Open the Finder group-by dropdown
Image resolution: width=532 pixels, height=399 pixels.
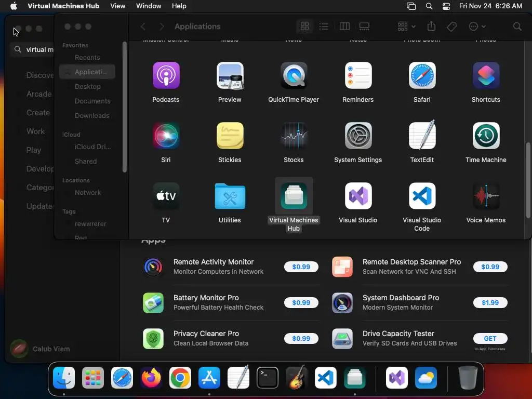(406, 26)
